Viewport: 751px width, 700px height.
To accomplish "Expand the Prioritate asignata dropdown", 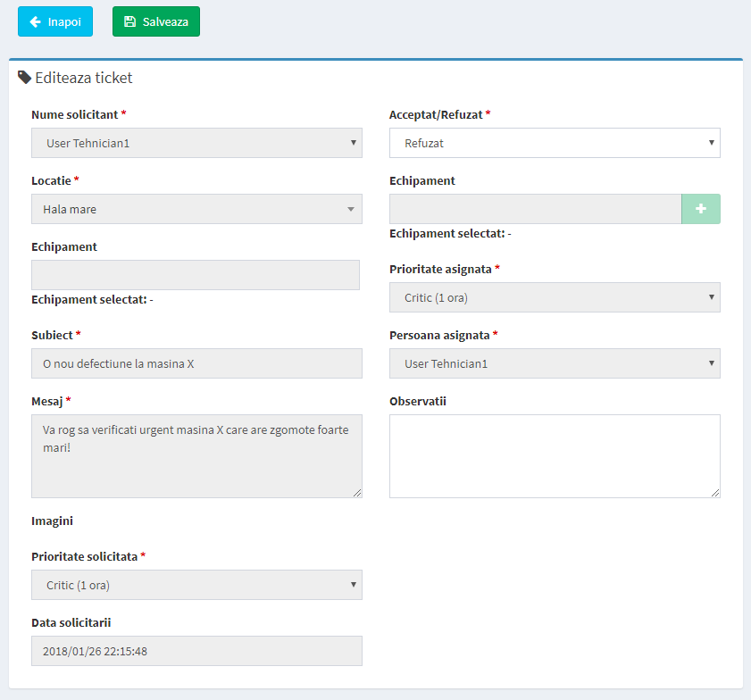I will click(555, 297).
